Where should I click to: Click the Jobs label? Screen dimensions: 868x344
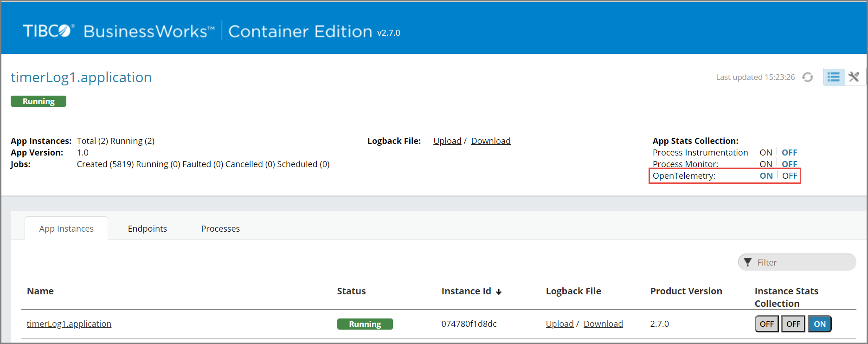click(20, 164)
